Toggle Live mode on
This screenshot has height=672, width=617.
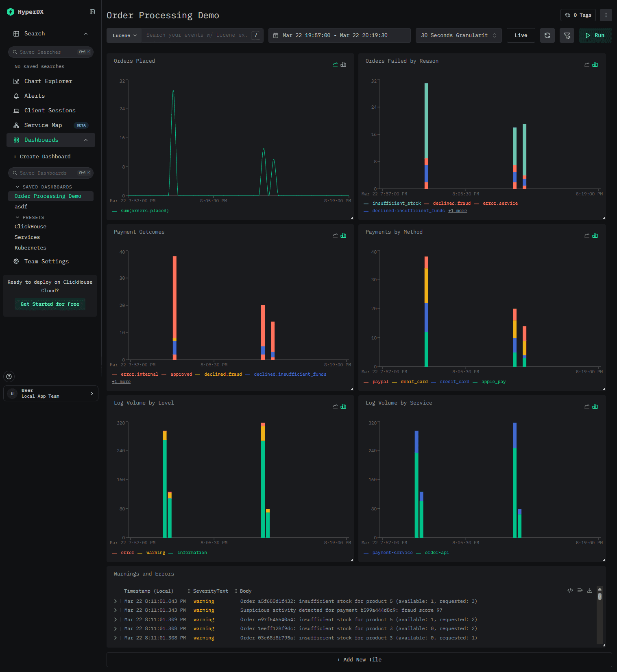[x=521, y=35]
